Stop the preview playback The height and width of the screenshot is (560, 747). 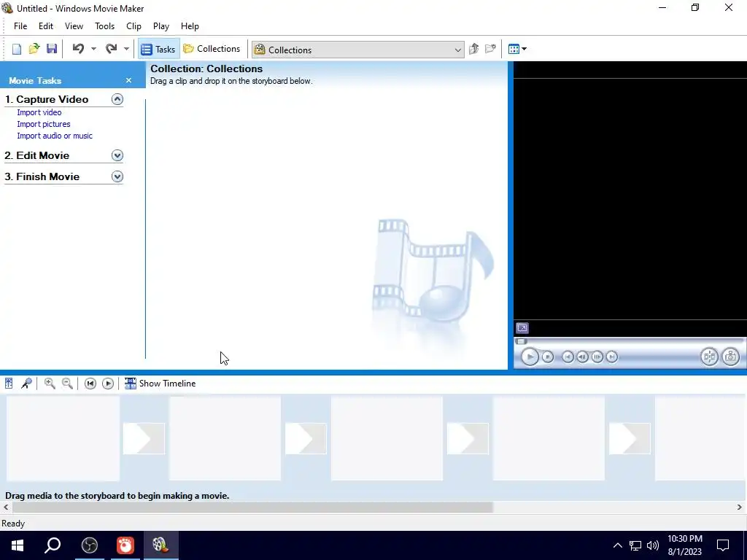pyautogui.click(x=548, y=357)
